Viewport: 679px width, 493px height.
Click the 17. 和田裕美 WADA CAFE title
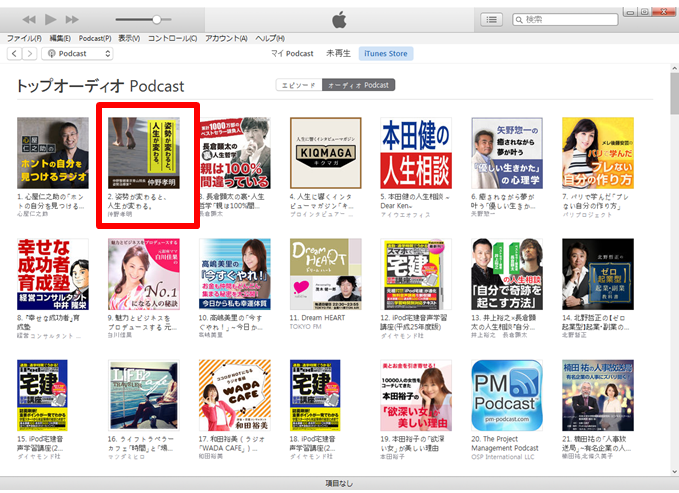230,443
